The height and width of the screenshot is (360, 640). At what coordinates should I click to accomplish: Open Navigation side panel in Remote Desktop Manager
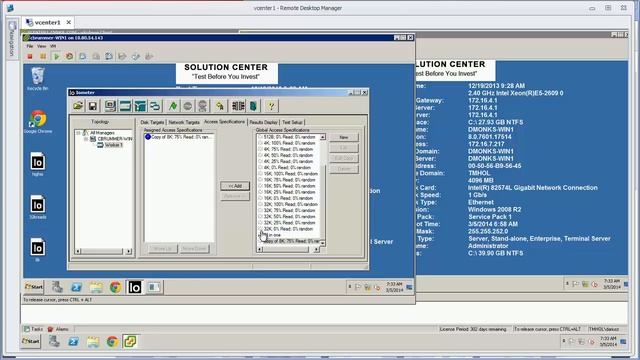coord(12,39)
